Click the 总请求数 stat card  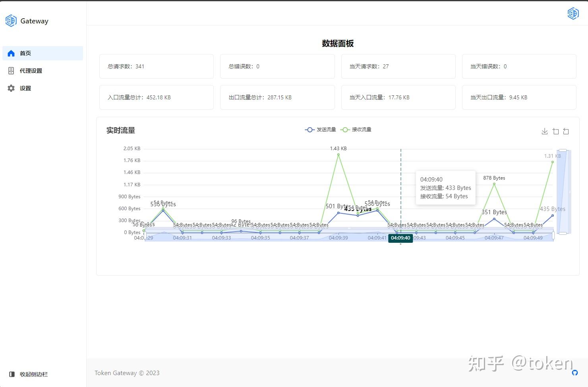156,66
